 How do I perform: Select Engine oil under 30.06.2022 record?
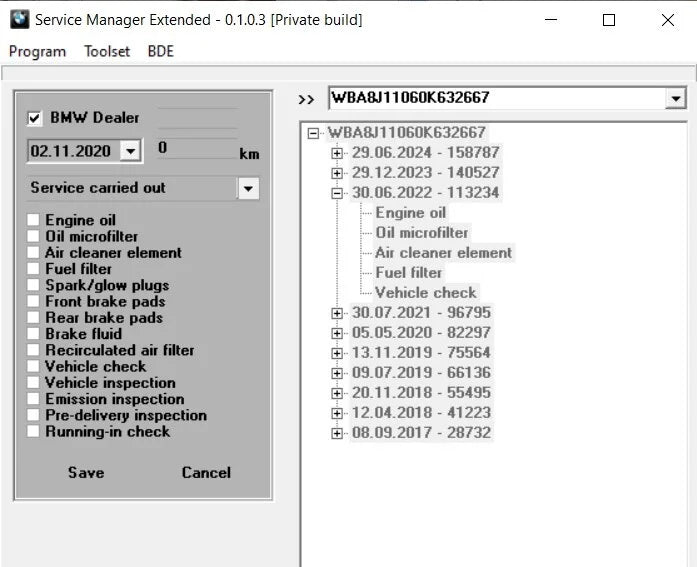point(410,213)
